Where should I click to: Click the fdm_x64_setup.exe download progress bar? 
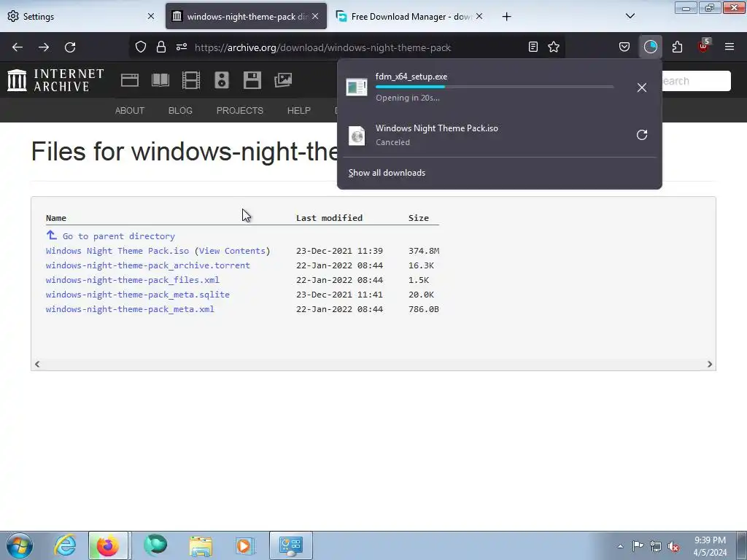coord(495,87)
